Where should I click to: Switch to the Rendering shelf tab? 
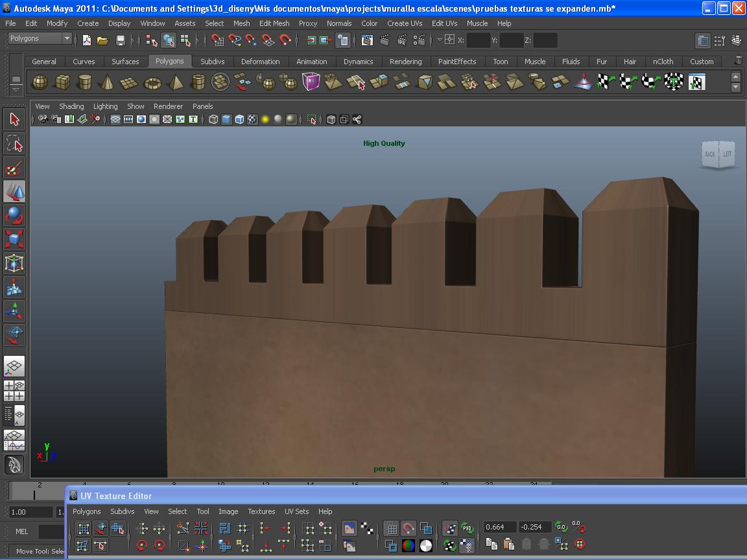pos(405,62)
